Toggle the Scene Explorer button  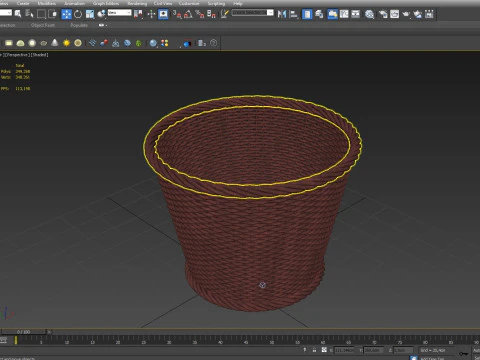(x=307, y=14)
